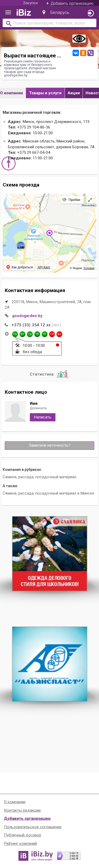Click the login arrow icon in header
The height and width of the screenshot is (868, 99).
(x=90, y=13)
